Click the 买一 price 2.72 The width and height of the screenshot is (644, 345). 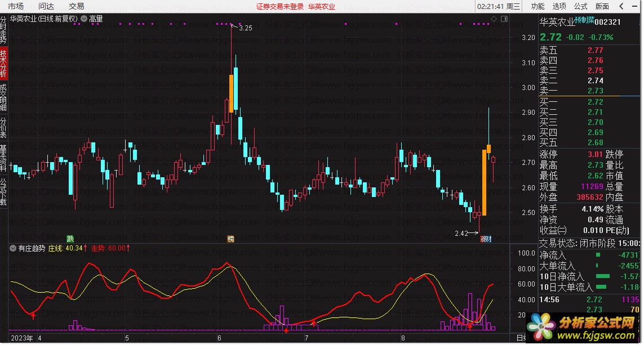click(x=595, y=102)
